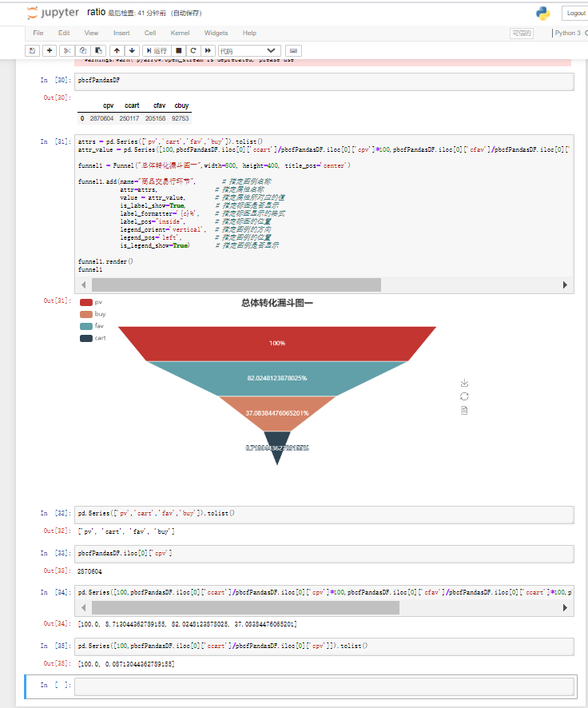Open the Help menu
This screenshot has height=708, width=588.
[249, 33]
